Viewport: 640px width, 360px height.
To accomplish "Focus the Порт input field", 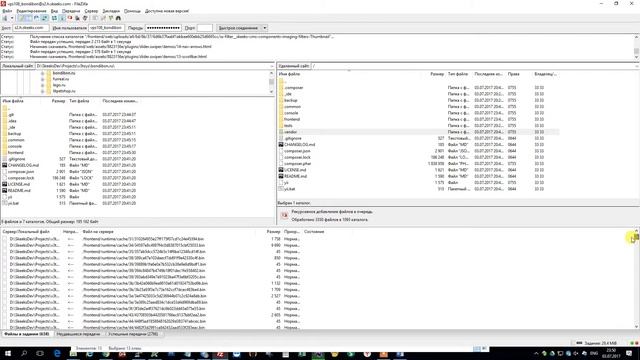I will tap(204, 28).
